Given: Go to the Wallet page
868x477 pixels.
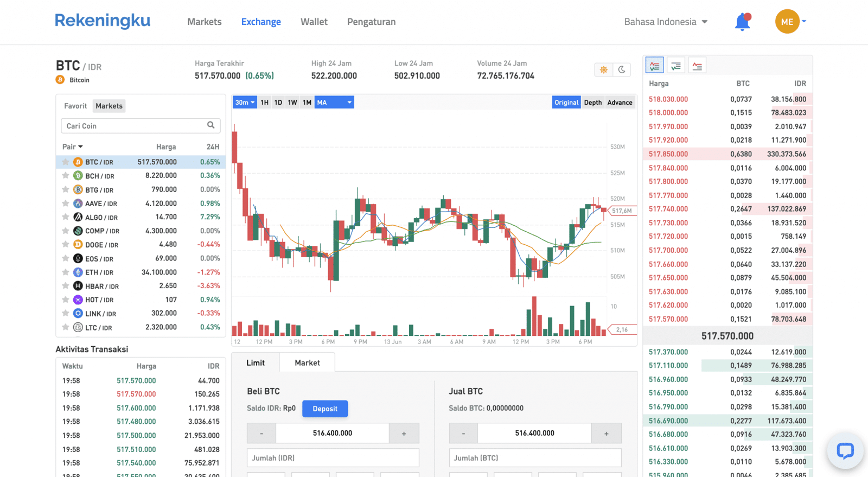Looking at the screenshot, I should coord(314,22).
